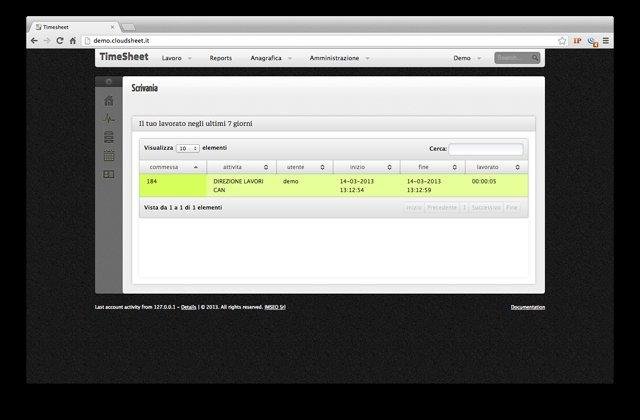The height and width of the screenshot is (420, 640).
Task: Open the home icon in sidebar
Action: pos(109,100)
